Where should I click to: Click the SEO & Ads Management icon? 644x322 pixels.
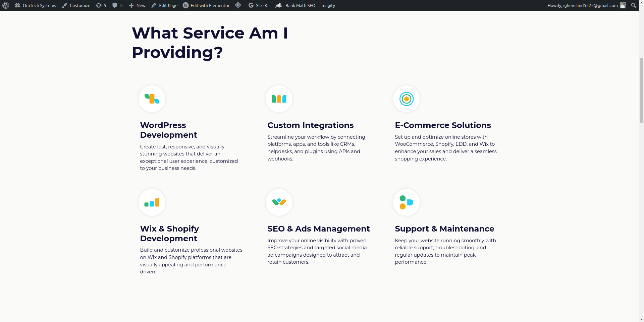point(279,202)
